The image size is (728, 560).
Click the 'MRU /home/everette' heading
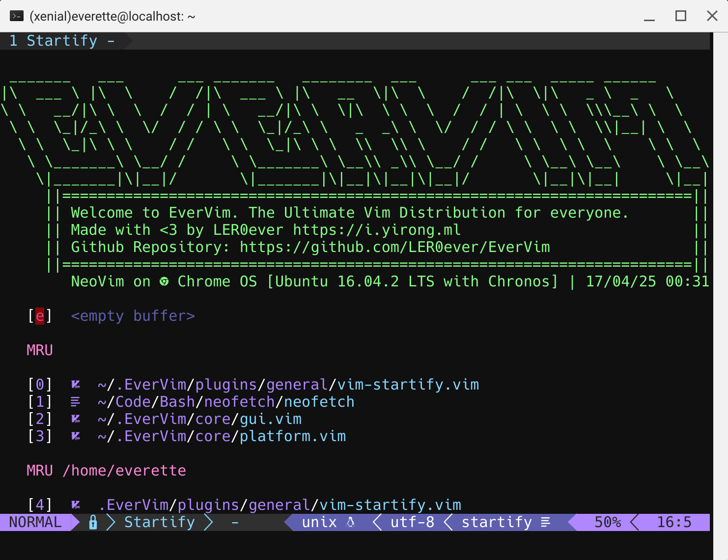click(107, 471)
